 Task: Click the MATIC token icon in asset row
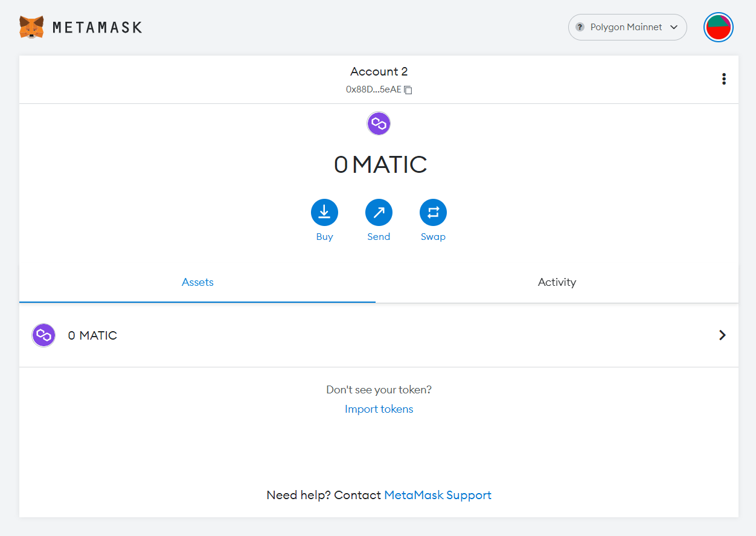pos(43,335)
